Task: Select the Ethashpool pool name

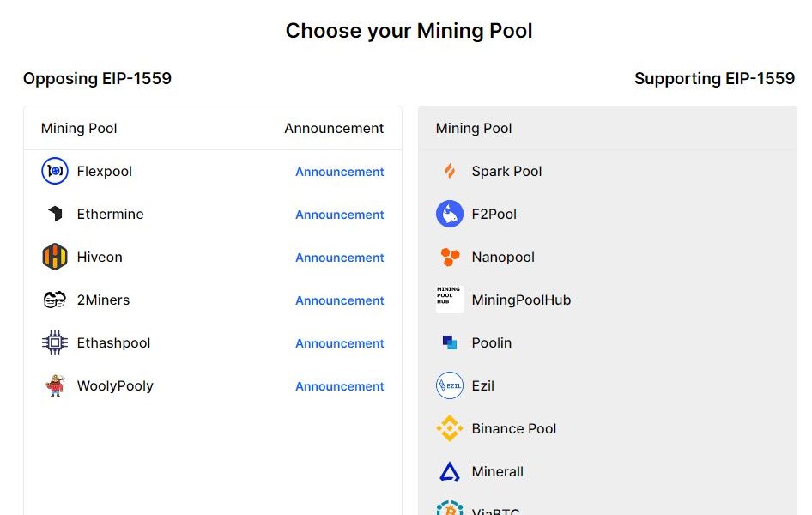Action: pos(114,343)
